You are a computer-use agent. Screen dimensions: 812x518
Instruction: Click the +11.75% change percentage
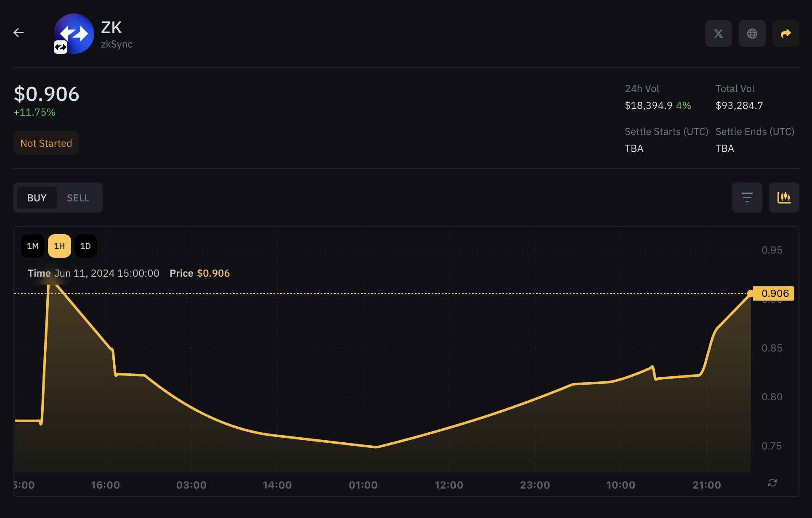point(34,112)
